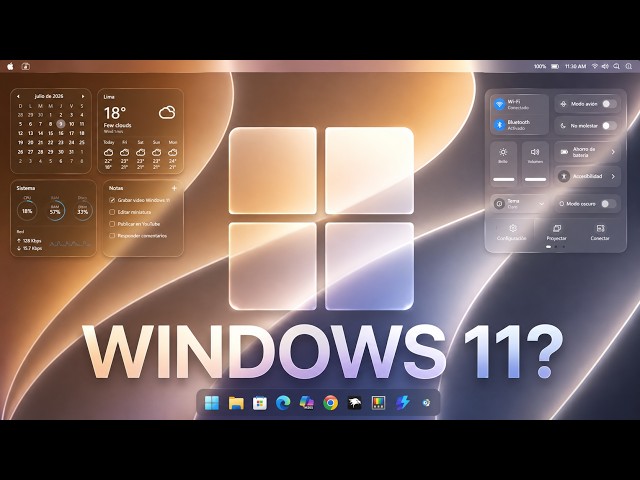Open the white eagle app icon
The width and height of the screenshot is (640, 480).
click(354, 403)
